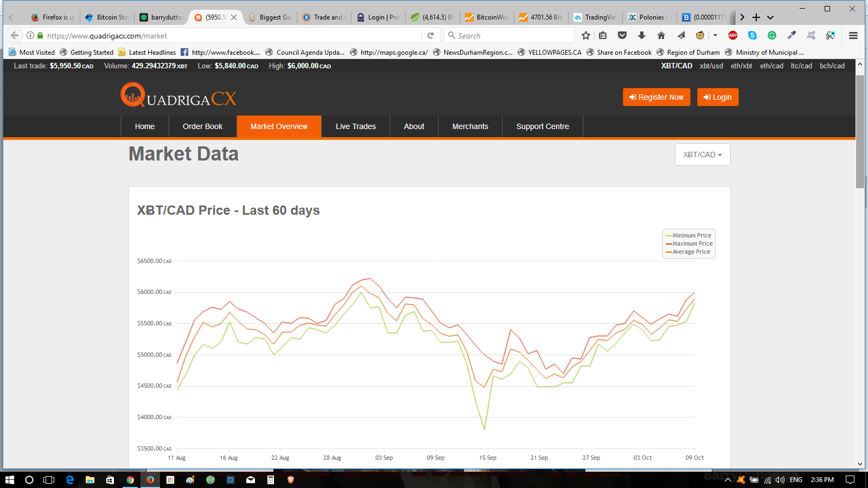Bookmark this page with the star icon
Screen dimensions: 868x488
[x=586, y=36]
